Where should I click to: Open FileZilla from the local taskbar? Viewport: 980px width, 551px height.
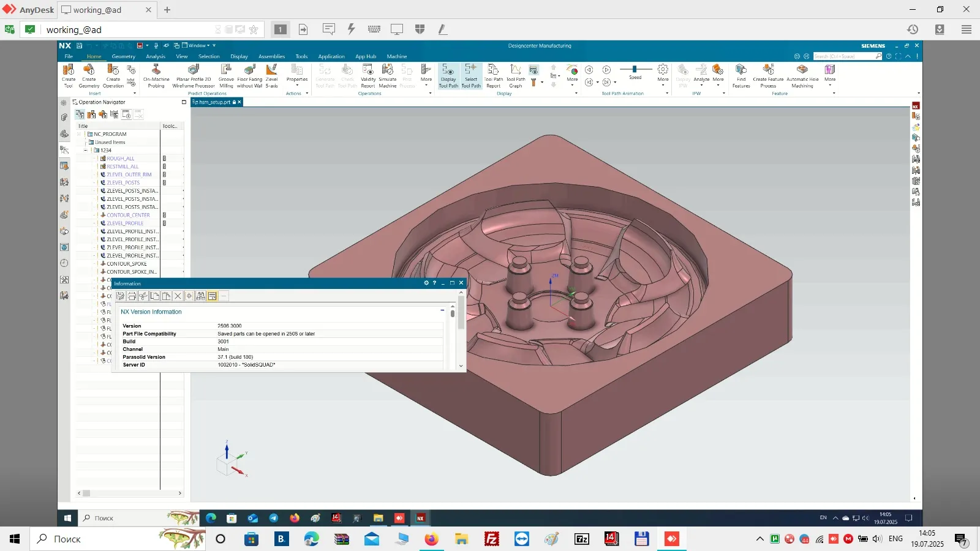click(491, 539)
